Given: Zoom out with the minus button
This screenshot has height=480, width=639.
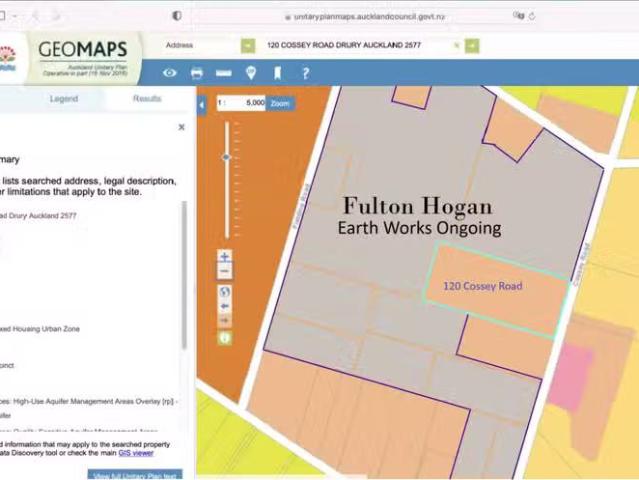Looking at the screenshot, I should tap(225, 272).
